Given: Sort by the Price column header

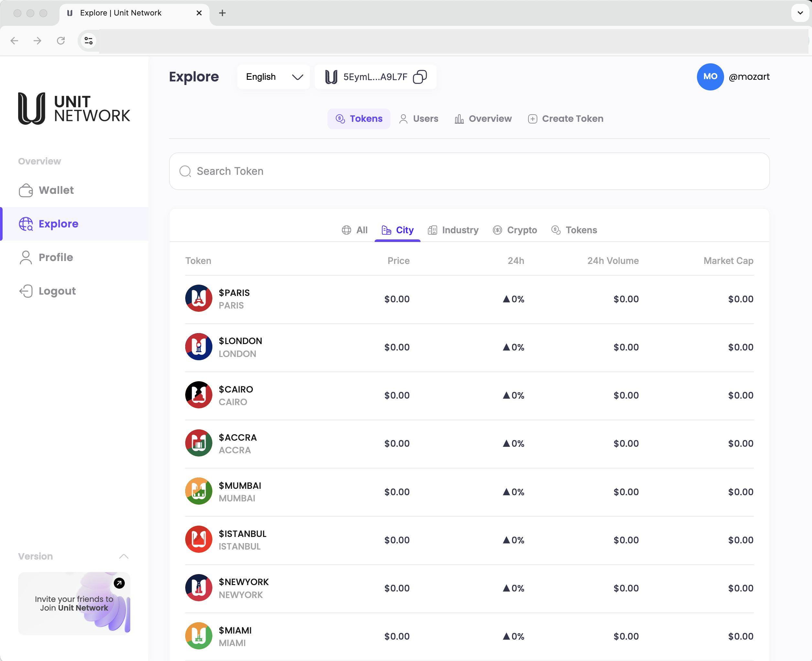Looking at the screenshot, I should (398, 261).
